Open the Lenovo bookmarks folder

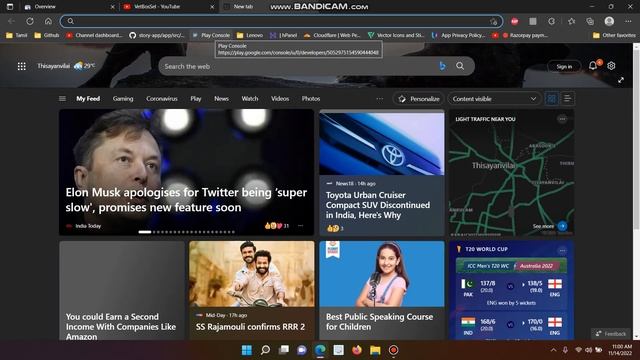click(250, 35)
